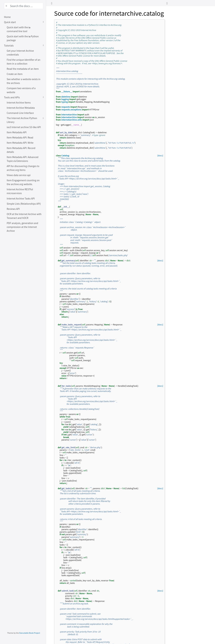Screen dimensions: 215x644
Task: Open the Create an item tutorial
Action: click(15, 74)
